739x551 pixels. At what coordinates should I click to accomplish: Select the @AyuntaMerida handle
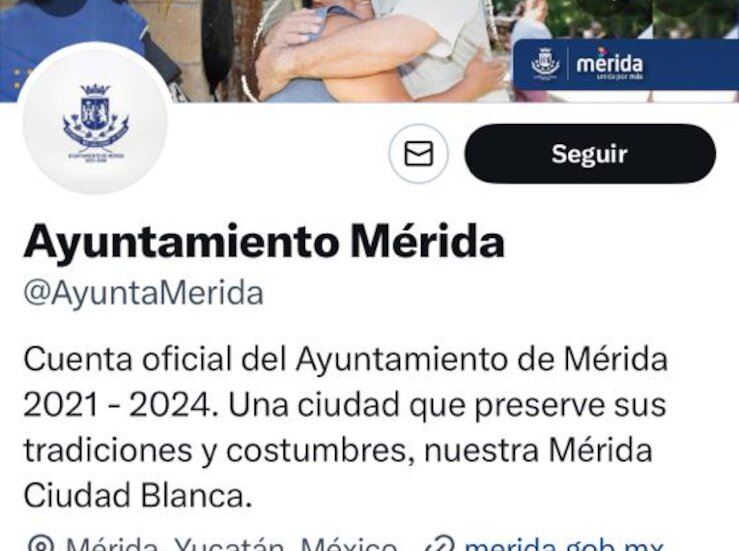coord(143,293)
